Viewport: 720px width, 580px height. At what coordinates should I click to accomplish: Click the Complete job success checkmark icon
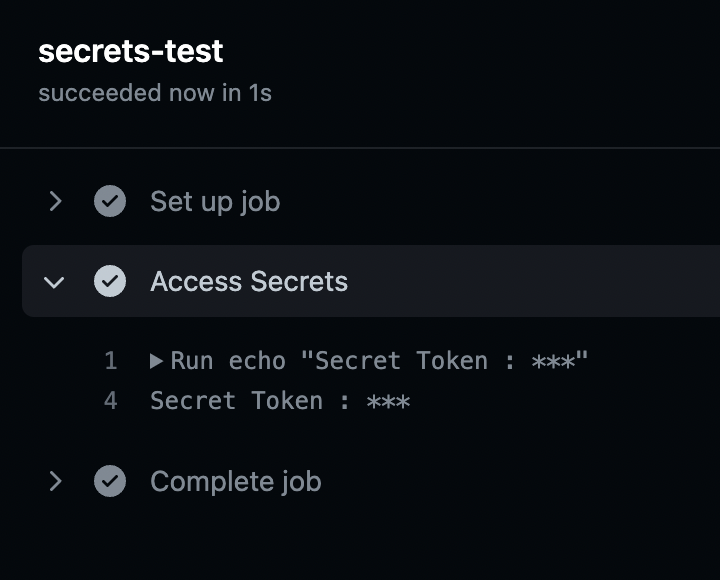(x=110, y=482)
